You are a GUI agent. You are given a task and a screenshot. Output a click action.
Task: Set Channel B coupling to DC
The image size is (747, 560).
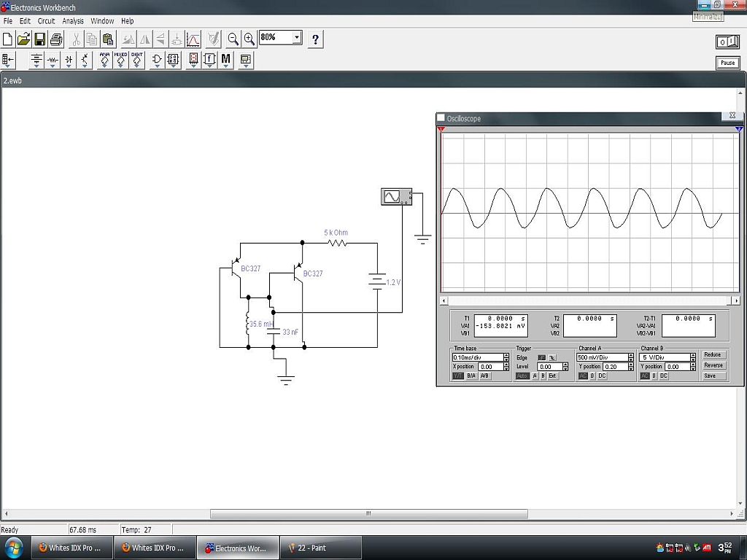coord(664,376)
